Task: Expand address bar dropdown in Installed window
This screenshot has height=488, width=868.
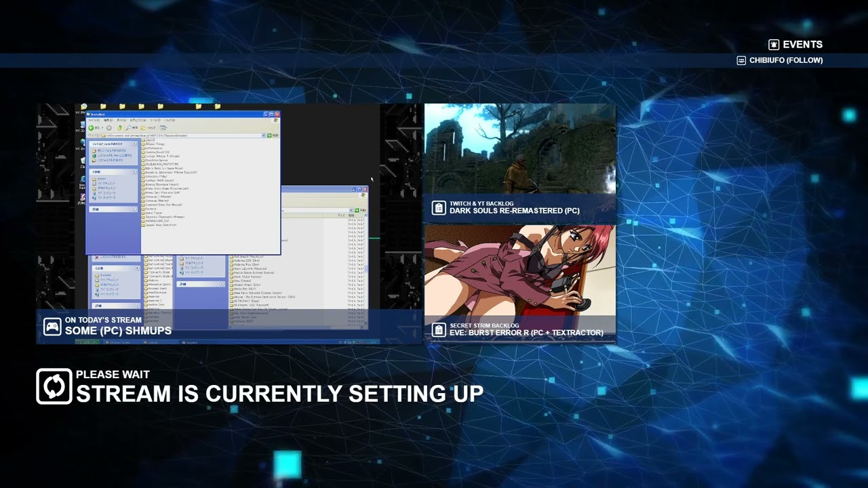Action: click(x=263, y=136)
